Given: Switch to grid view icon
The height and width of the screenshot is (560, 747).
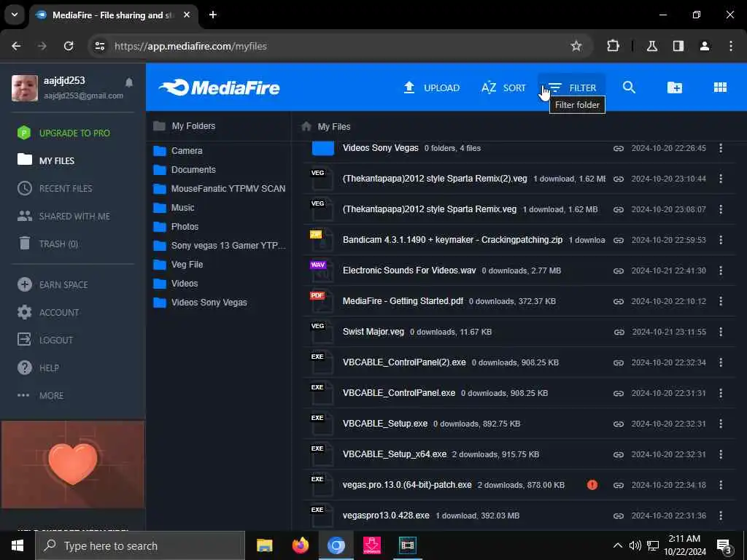Looking at the screenshot, I should tap(720, 87).
